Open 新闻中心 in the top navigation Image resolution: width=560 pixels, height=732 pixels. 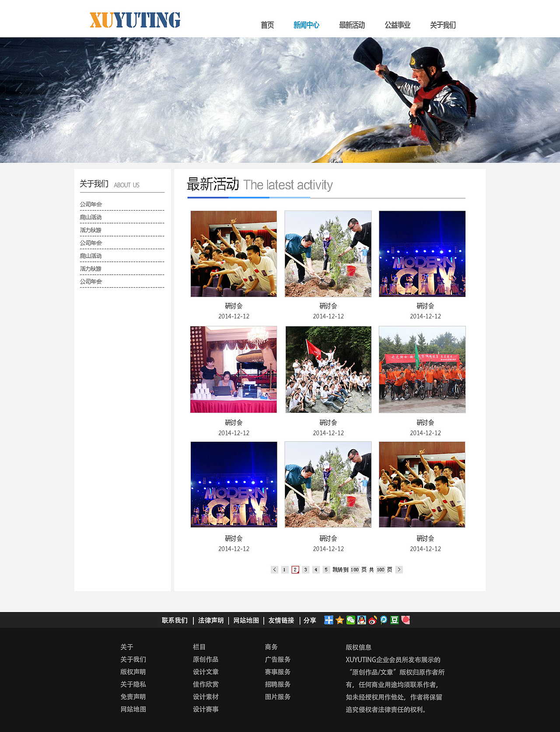coord(306,25)
